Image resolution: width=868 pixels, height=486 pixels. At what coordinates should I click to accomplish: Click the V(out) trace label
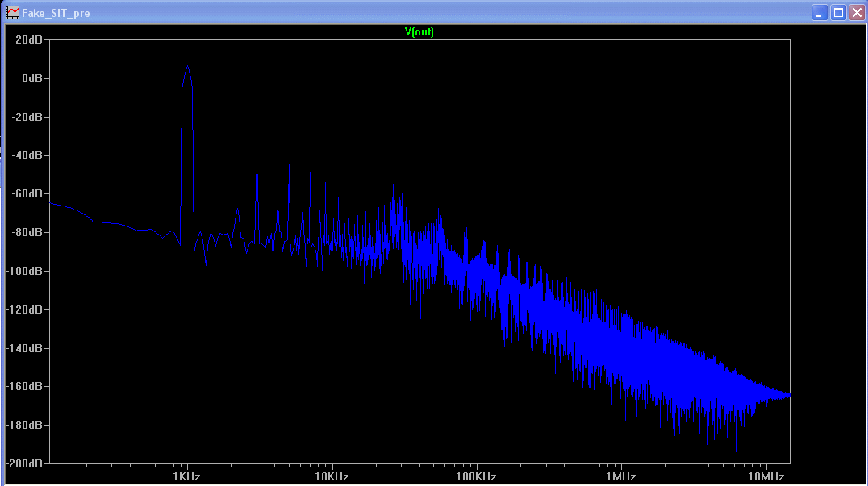[419, 31]
